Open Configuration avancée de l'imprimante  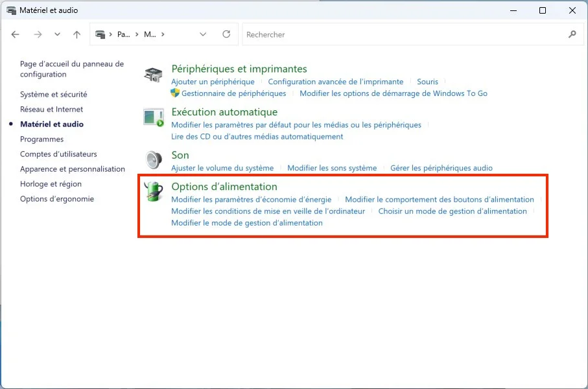coord(336,82)
